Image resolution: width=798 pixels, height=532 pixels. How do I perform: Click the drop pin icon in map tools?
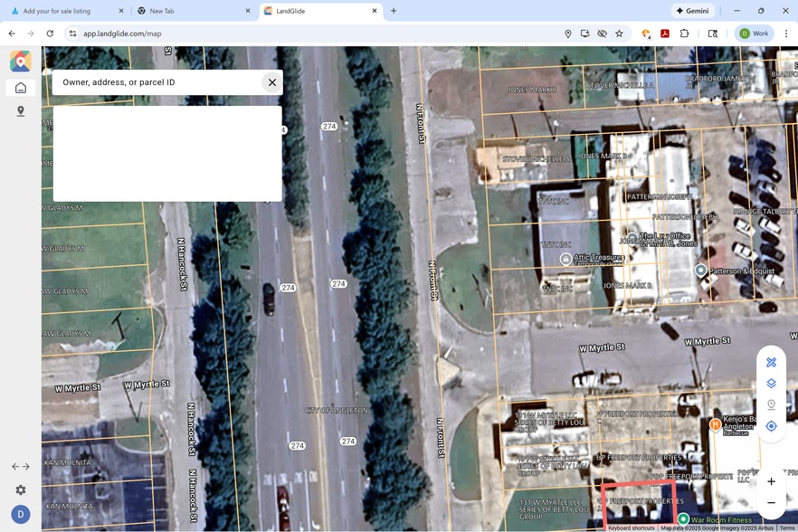click(771, 405)
